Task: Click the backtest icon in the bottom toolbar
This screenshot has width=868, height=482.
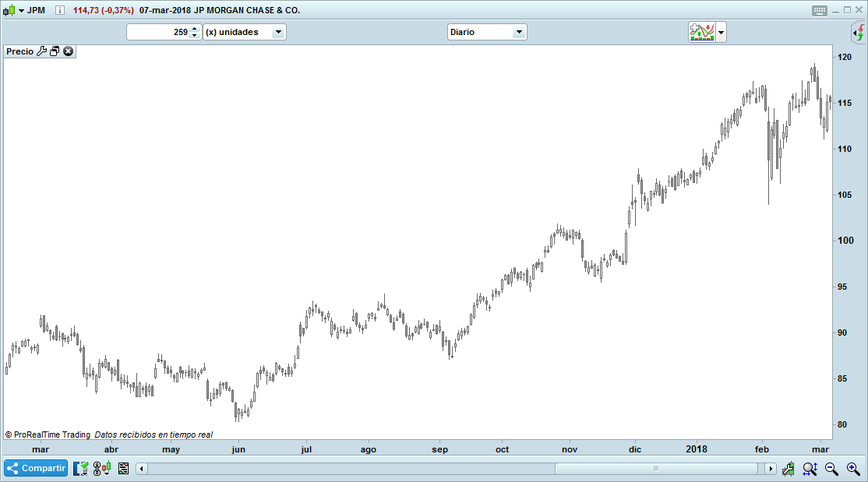Action: pyautogui.click(x=80, y=468)
